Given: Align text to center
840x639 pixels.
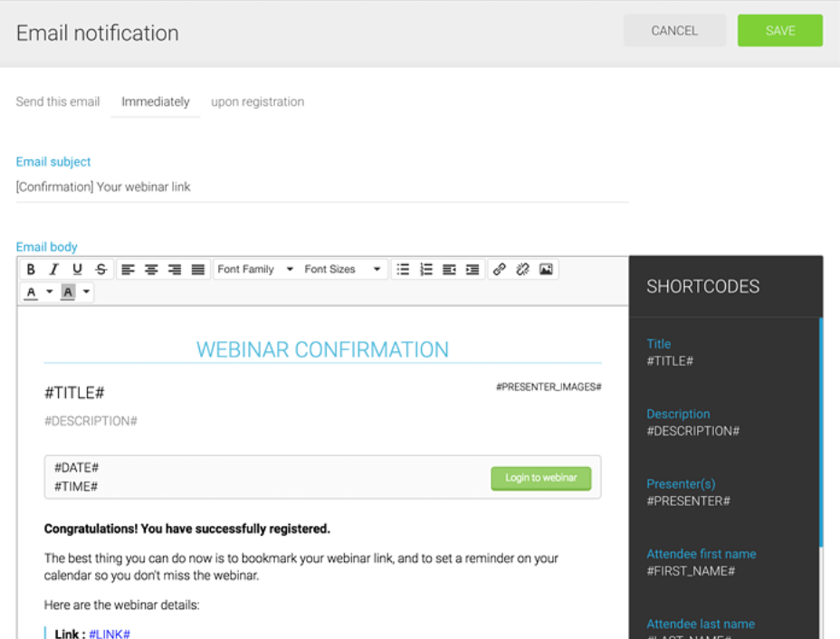Looking at the screenshot, I should pyautogui.click(x=151, y=269).
